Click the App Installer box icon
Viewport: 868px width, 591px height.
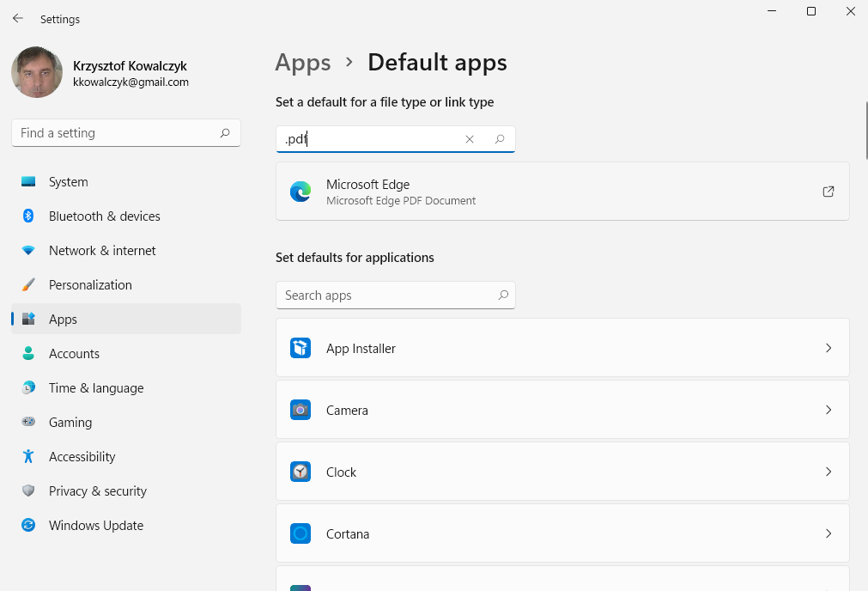(x=300, y=349)
